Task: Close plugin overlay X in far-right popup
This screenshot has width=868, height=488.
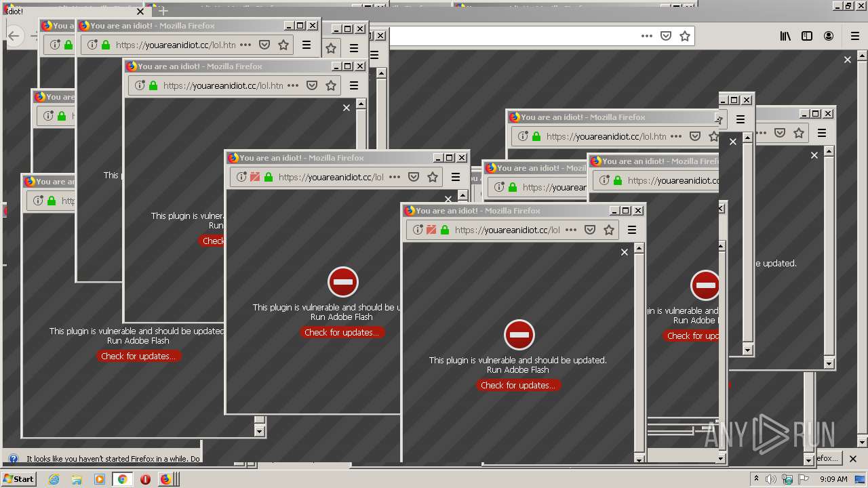Action: pos(814,155)
